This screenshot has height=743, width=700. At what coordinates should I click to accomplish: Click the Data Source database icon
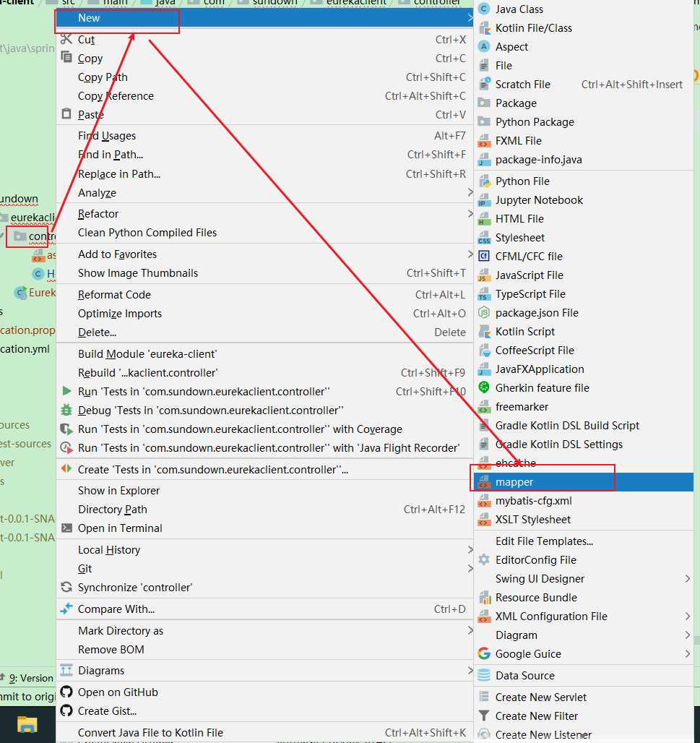click(483, 675)
